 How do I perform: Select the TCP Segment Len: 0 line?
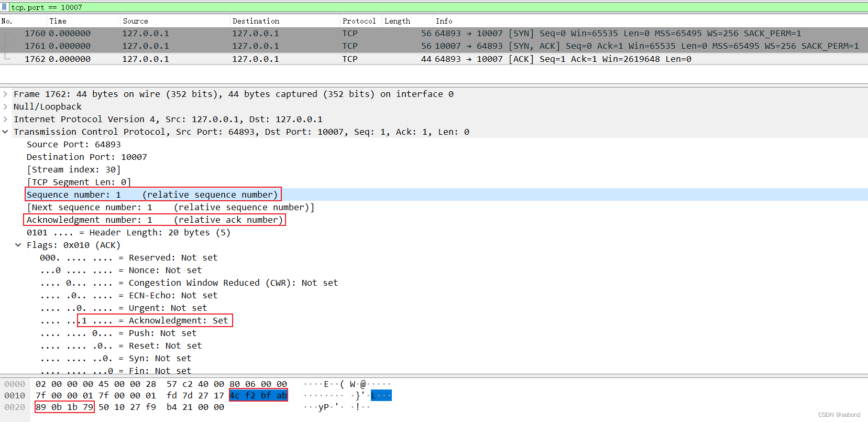point(79,182)
